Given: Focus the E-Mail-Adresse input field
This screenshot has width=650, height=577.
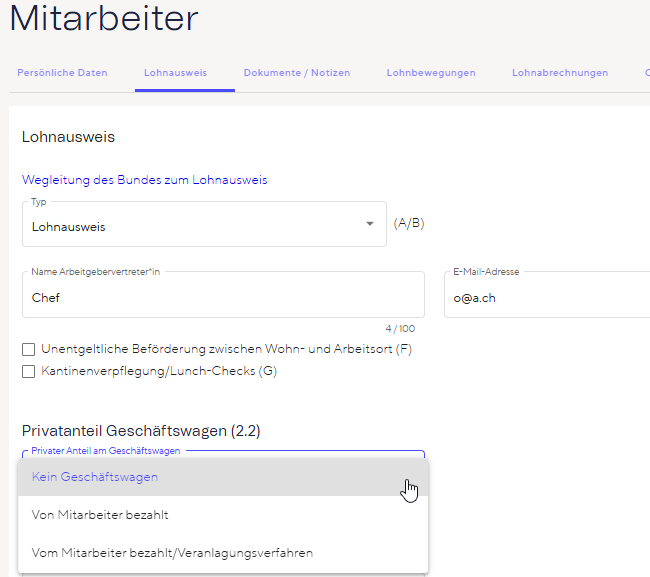Looking at the screenshot, I should coord(548,297).
